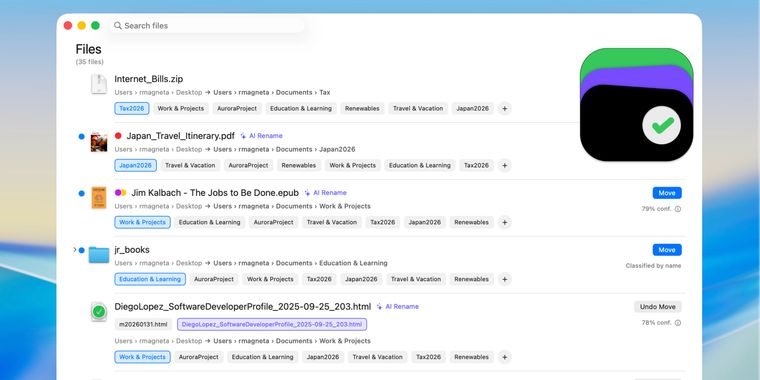This screenshot has height=380, width=760.
Task: Click red color tag dot on Japan_Travel_Itinerary.pdf
Action: [118, 136]
